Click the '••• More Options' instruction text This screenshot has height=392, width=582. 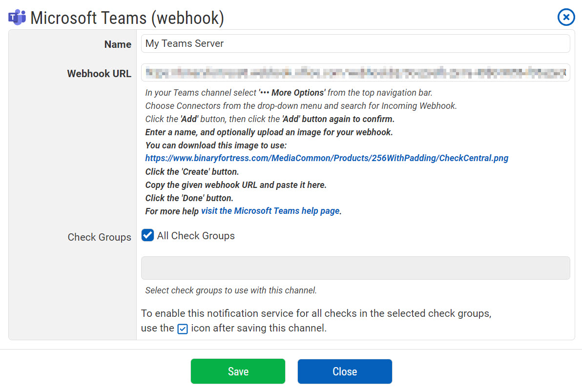(292, 92)
